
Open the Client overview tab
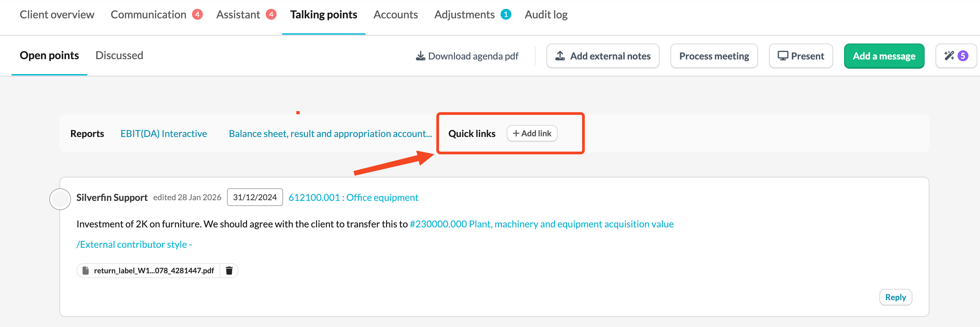pyautogui.click(x=57, y=15)
